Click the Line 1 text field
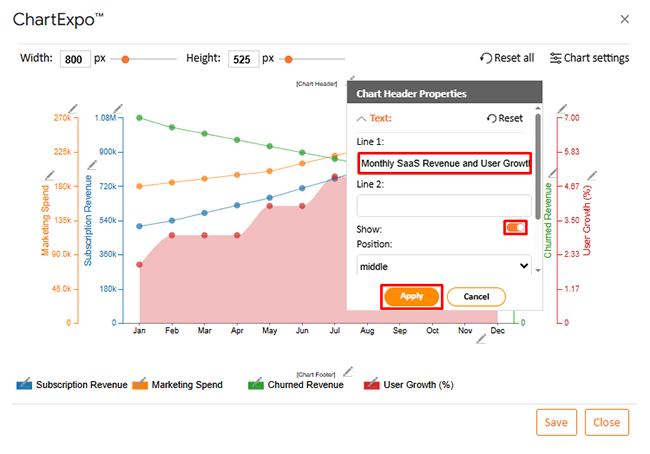The height and width of the screenshot is (454, 650). click(x=444, y=163)
